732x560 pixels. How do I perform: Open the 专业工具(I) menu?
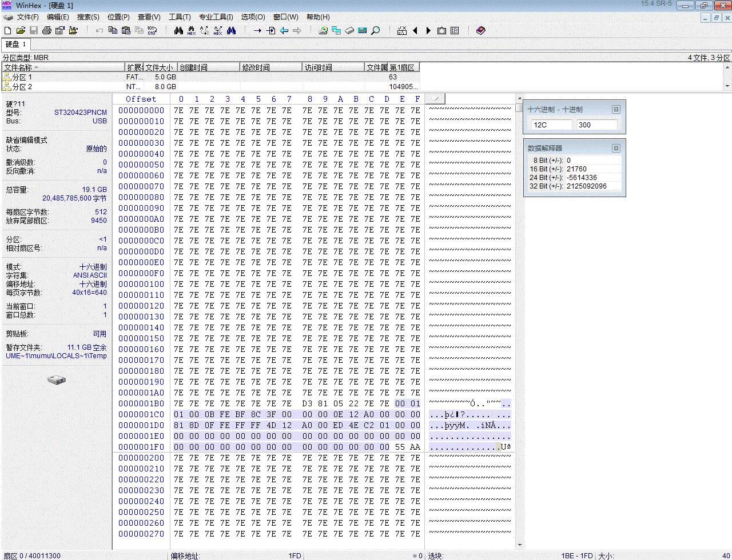216,17
